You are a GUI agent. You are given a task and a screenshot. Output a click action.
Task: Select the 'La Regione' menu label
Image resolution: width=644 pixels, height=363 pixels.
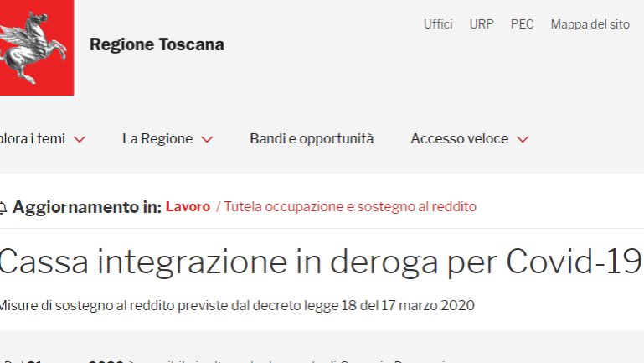tap(157, 139)
